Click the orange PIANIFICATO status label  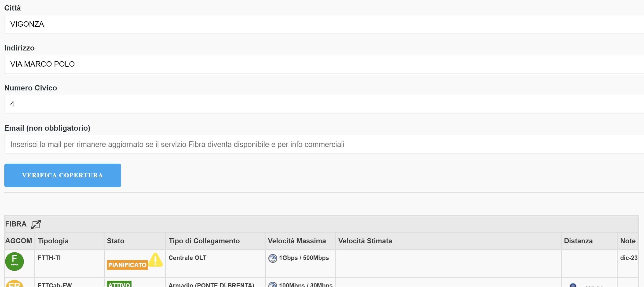(127, 265)
